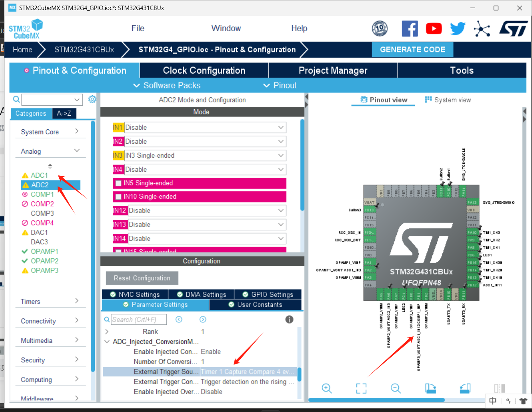The image size is (532, 412).
Task: Open the ST Twitter icon
Action: click(x=458, y=29)
